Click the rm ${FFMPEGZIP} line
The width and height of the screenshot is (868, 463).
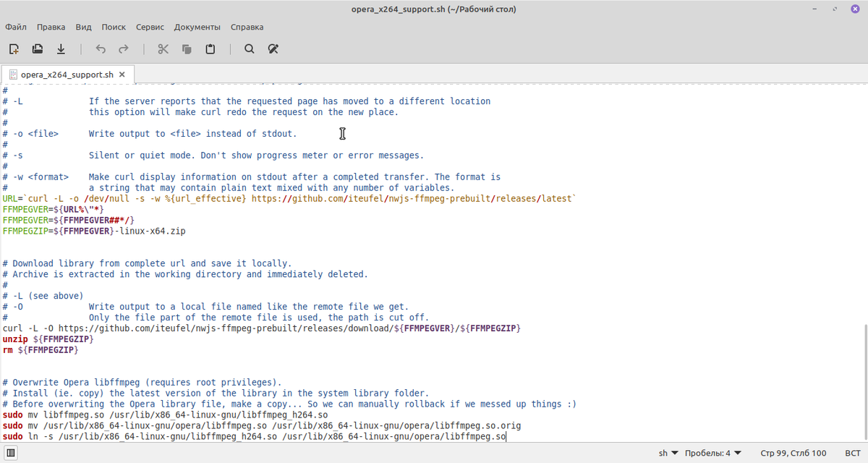(41, 350)
